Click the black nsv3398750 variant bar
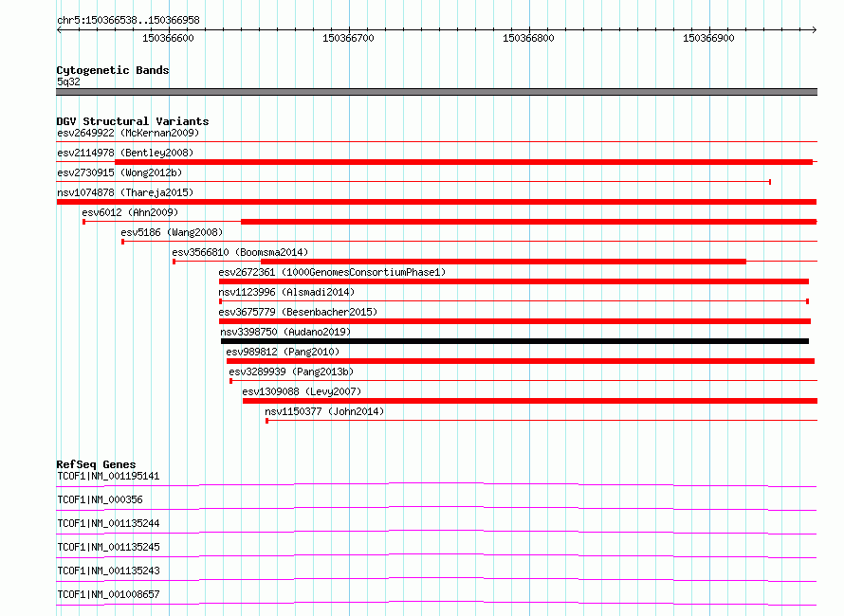The height and width of the screenshot is (616, 844). click(x=515, y=341)
